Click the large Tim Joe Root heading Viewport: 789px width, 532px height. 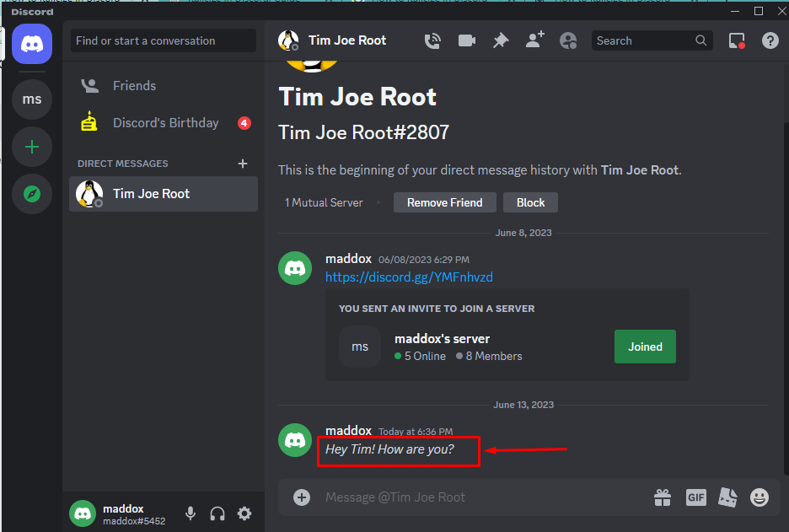357,97
